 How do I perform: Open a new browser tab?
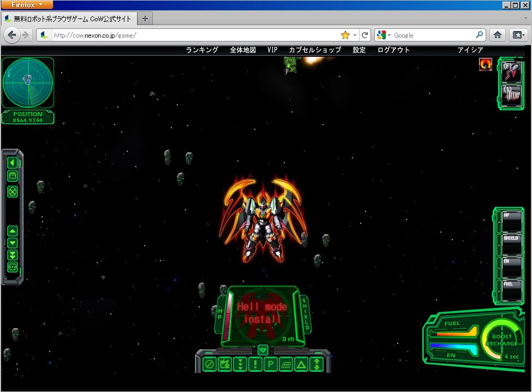[x=145, y=19]
